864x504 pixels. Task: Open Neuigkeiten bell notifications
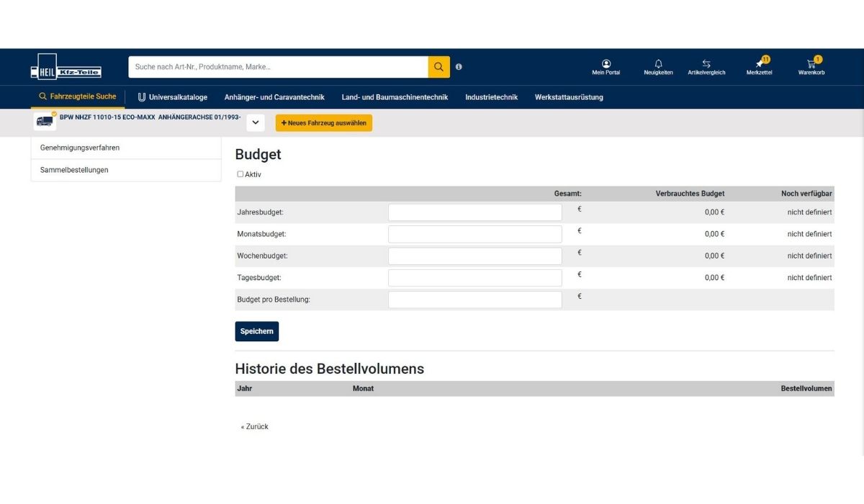click(658, 64)
